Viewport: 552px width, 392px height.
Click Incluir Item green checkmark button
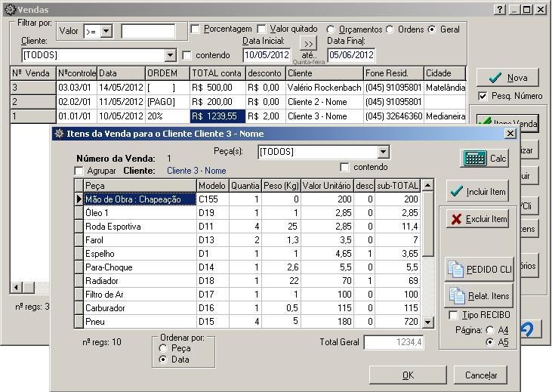pyautogui.click(x=477, y=191)
